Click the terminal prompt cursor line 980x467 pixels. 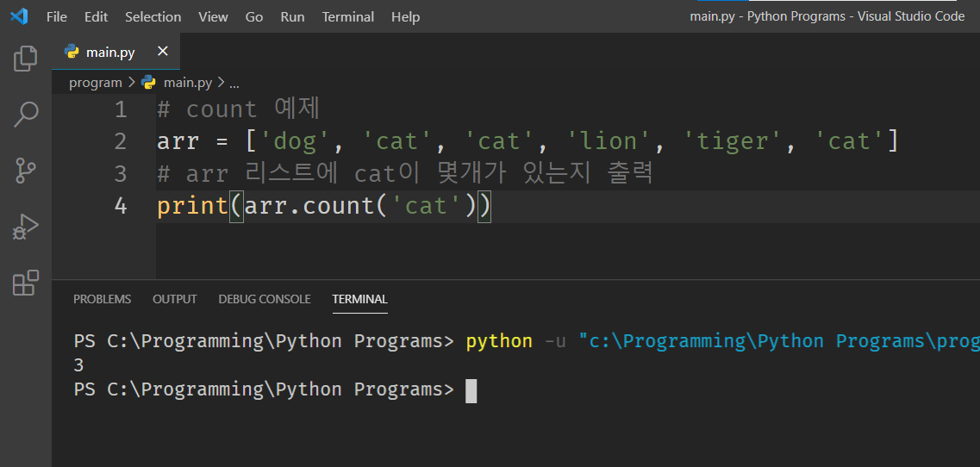coord(275,389)
